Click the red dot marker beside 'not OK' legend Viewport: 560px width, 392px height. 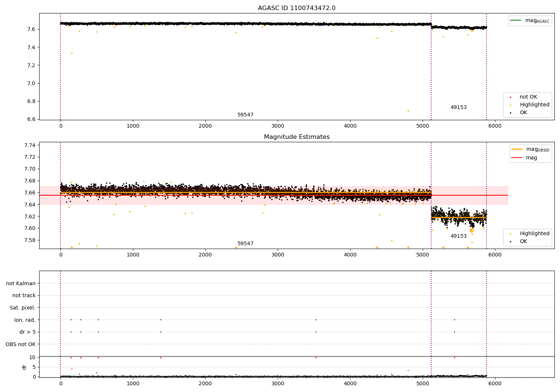pyautogui.click(x=510, y=97)
